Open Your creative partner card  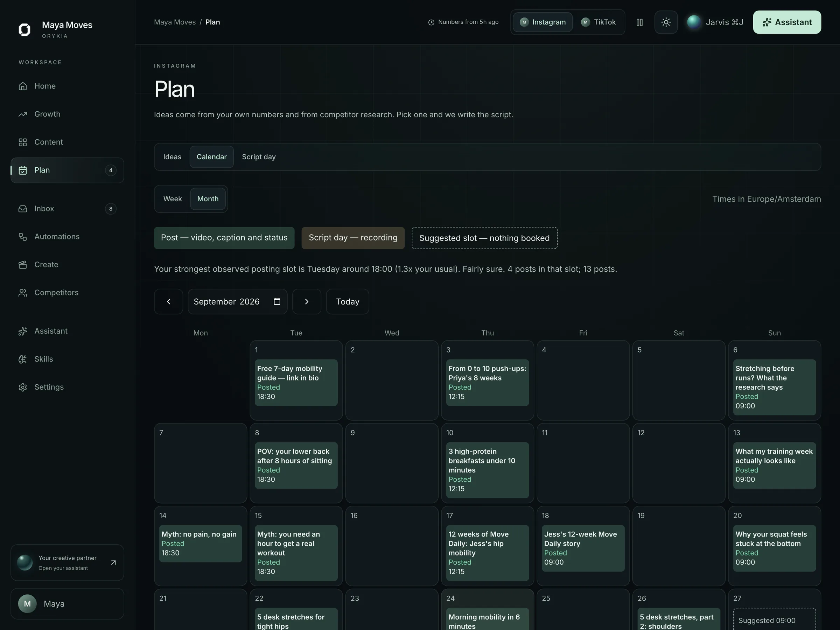(x=67, y=563)
